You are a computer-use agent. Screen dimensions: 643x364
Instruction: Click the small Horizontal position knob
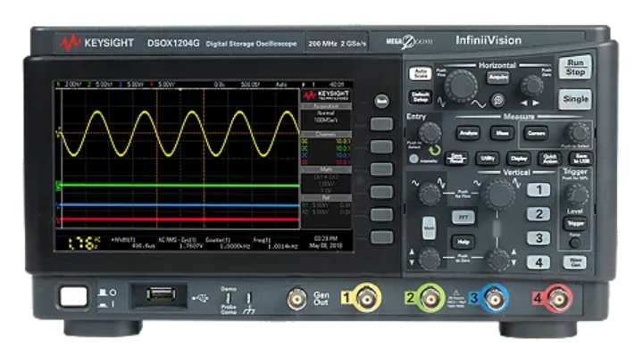(x=532, y=86)
